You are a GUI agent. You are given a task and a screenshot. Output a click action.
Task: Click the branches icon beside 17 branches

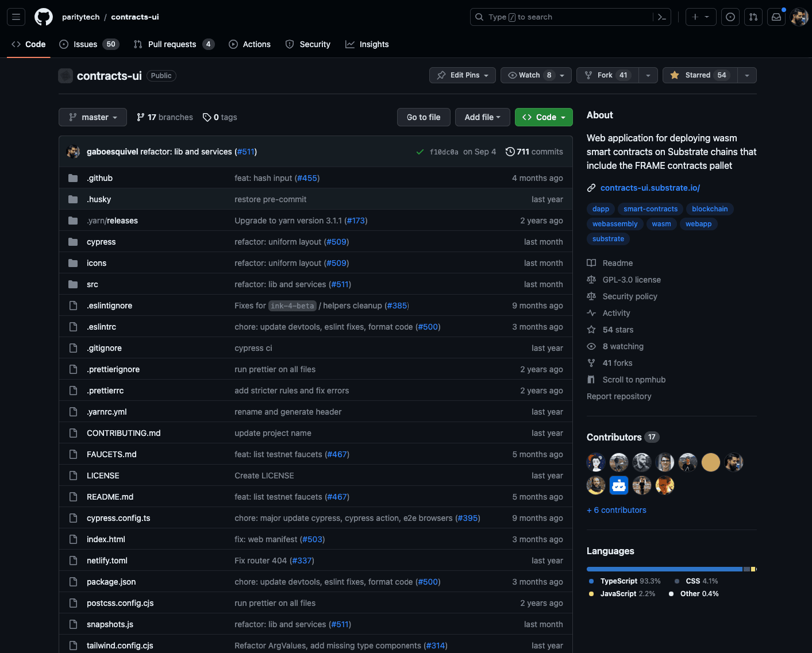pyautogui.click(x=141, y=117)
